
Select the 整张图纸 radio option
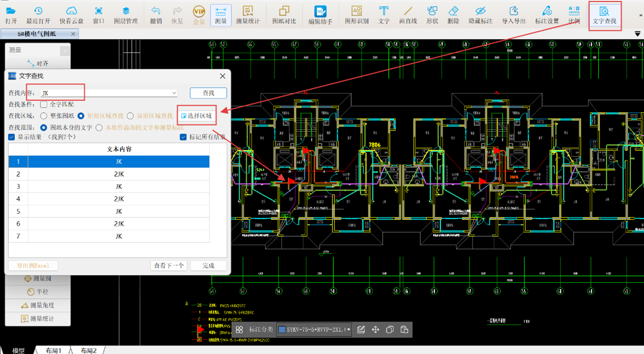[44, 116]
